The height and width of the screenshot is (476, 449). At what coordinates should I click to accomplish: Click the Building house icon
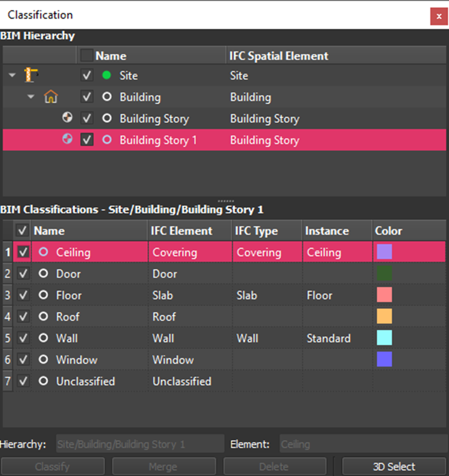point(51,97)
